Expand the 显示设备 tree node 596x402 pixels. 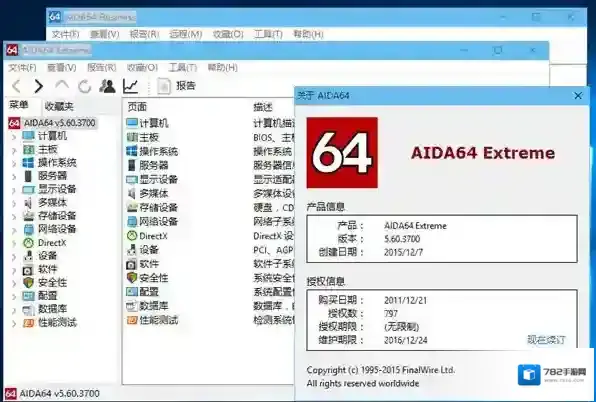(x=14, y=190)
